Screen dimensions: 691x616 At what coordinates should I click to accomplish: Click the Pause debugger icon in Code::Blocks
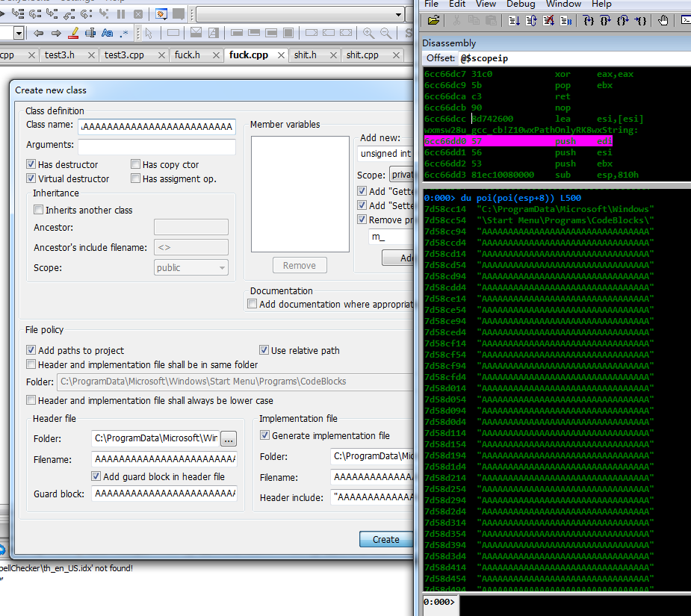click(x=121, y=14)
